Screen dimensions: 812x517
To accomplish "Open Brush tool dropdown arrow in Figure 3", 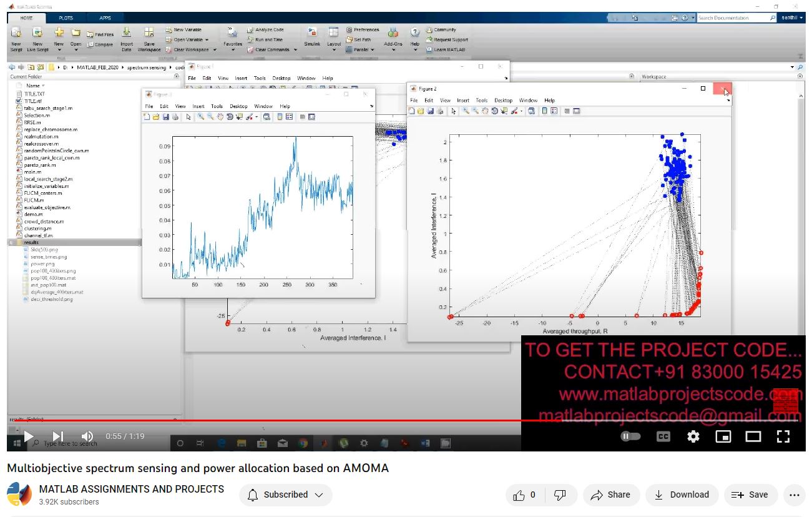I will click(x=257, y=117).
